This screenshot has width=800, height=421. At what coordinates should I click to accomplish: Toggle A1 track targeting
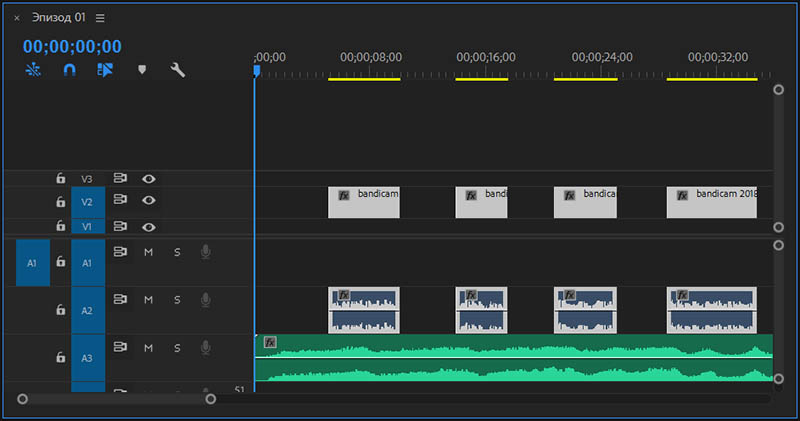click(88, 263)
